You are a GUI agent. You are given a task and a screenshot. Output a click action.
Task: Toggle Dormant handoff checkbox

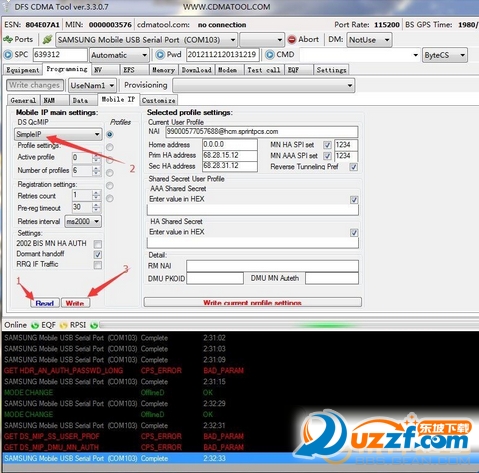98,255
